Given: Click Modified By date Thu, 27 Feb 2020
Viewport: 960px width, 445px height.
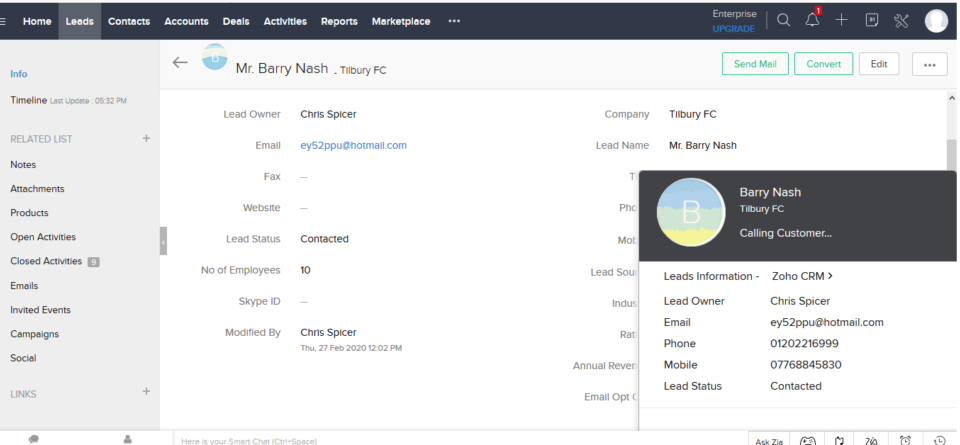Looking at the screenshot, I should [x=351, y=348].
